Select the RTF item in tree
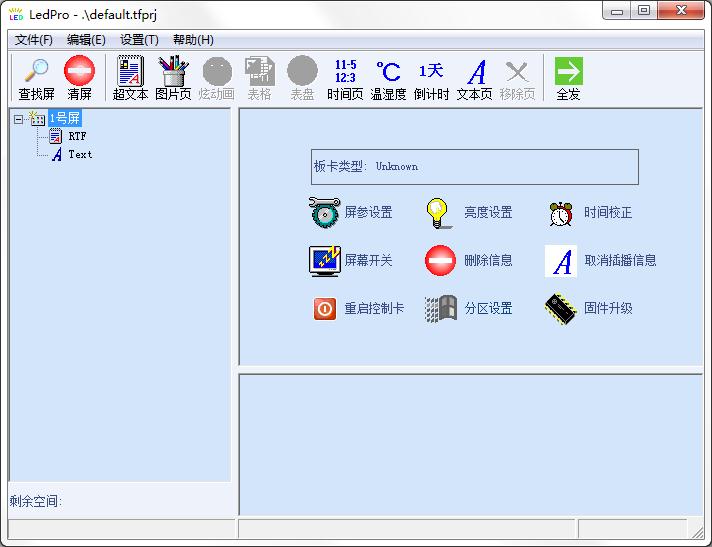 click(77, 136)
